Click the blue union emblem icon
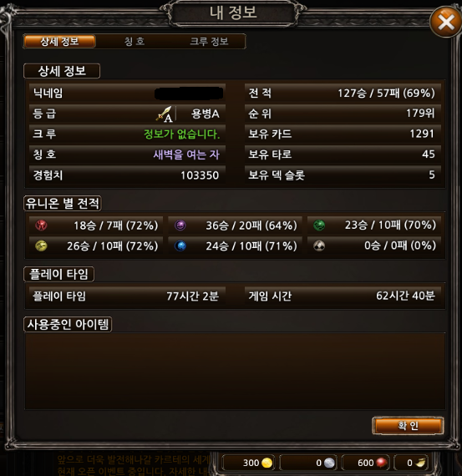Image resolution: width=462 pixels, height=476 pixels. click(180, 246)
